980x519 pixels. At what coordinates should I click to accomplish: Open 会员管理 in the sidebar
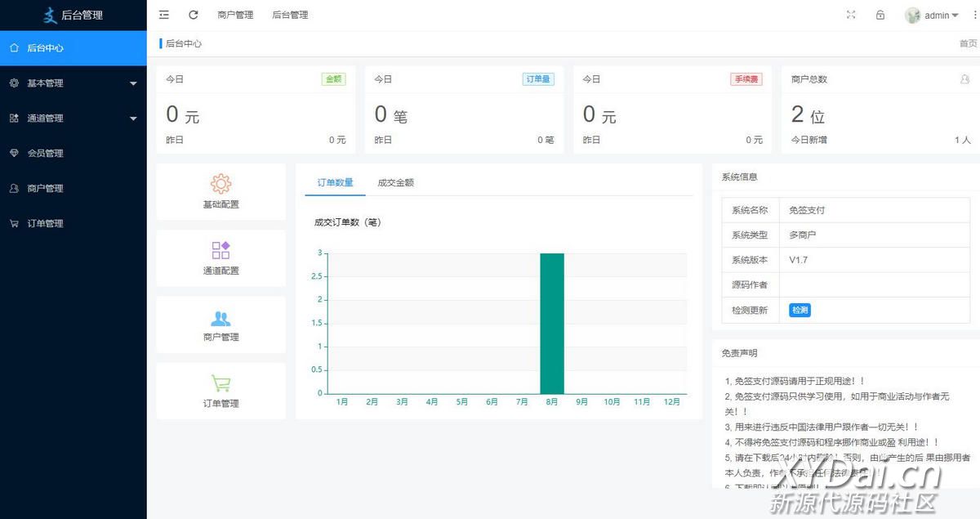[x=73, y=154]
